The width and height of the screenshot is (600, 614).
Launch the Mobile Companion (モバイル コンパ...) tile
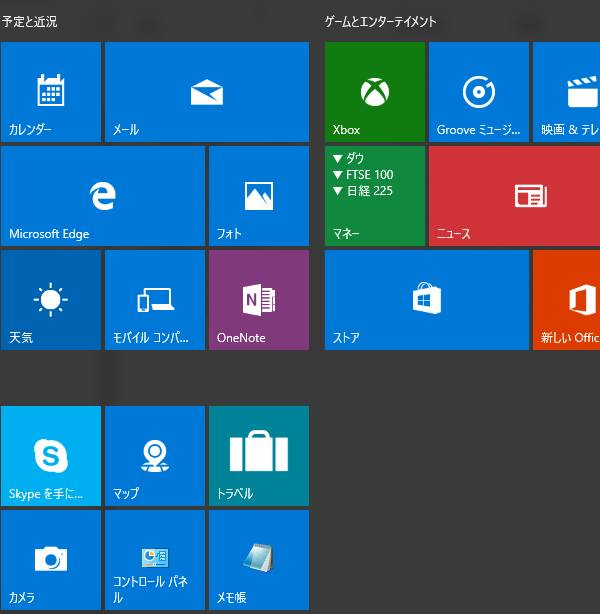(x=155, y=300)
